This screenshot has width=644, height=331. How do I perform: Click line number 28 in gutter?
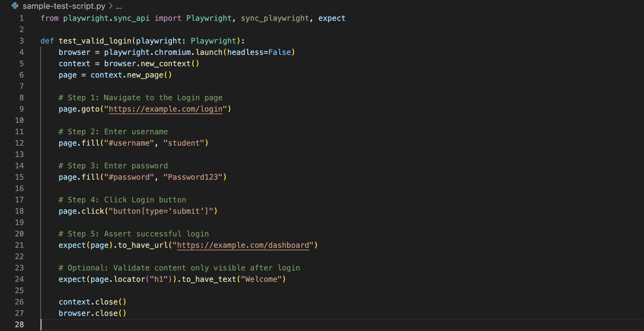click(20, 325)
